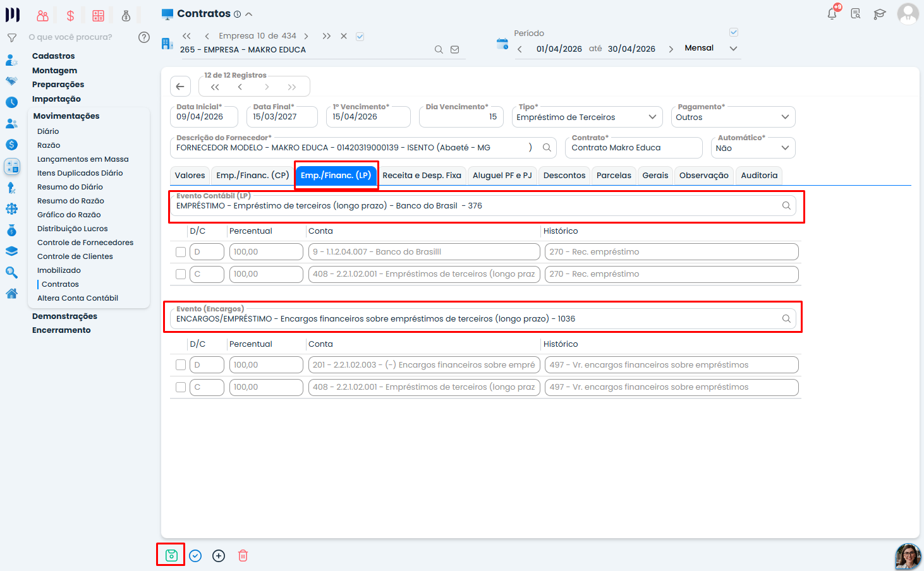Open Observação tab

704,176
